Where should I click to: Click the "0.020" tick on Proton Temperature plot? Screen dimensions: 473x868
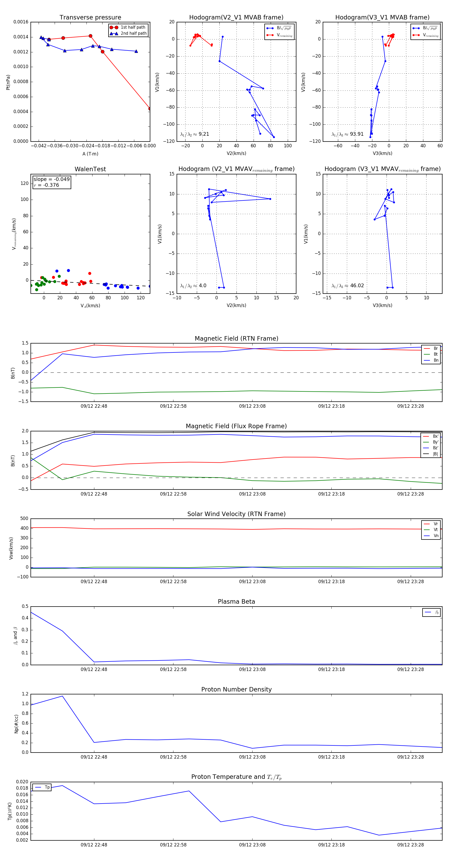click(22, 782)
